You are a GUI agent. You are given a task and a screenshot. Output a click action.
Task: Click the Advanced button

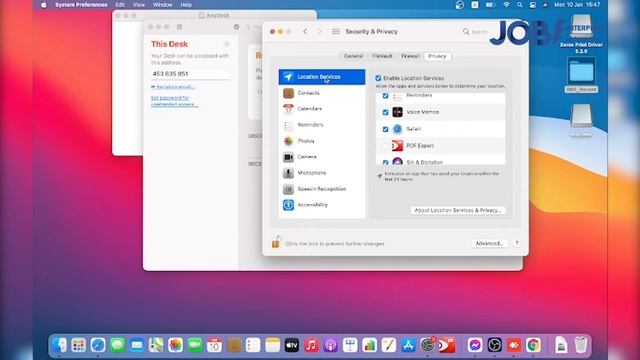pyautogui.click(x=489, y=243)
